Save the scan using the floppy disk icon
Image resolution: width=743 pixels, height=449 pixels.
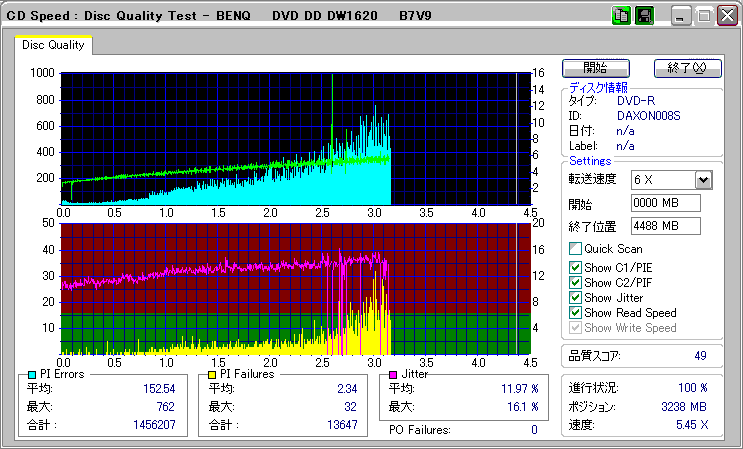(x=644, y=16)
